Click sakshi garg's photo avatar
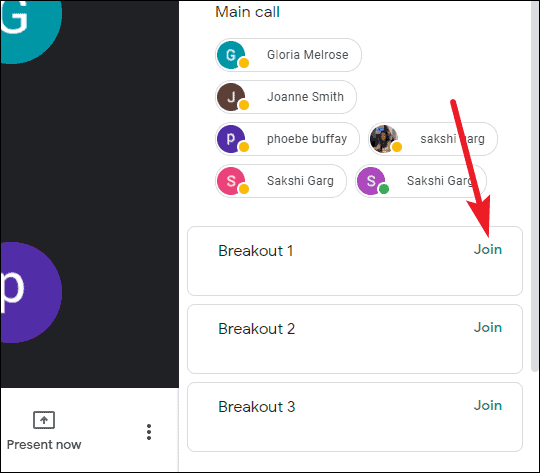This screenshot has height=473, width=540. 384,139
